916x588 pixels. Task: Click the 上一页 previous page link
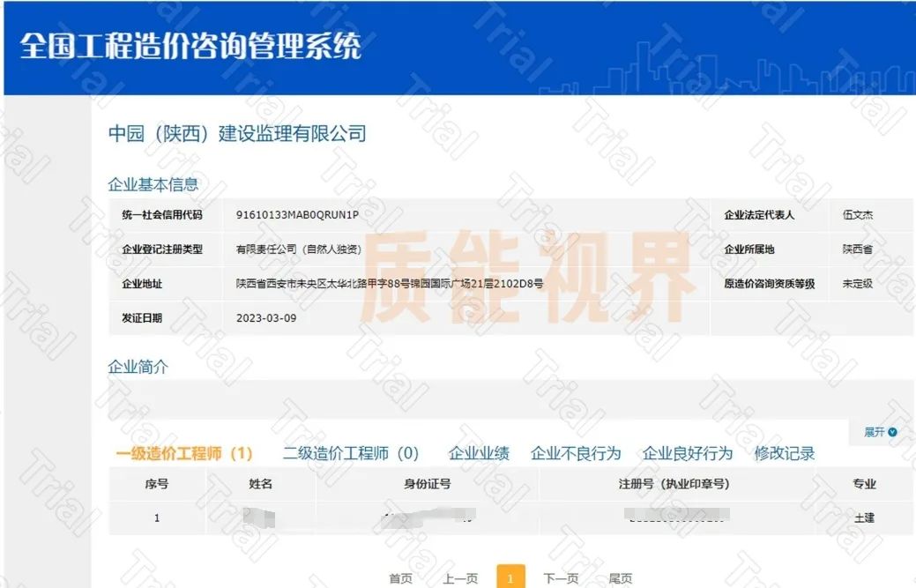point(458,578)
